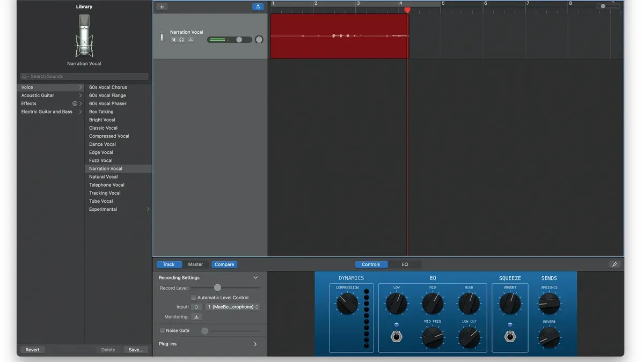Click the download icon next to Effects
644x362 pixels.
pos(75,104)
